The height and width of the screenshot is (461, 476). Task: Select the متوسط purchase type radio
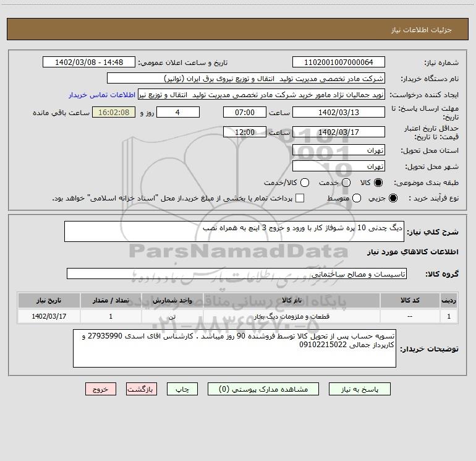(357, 198)
